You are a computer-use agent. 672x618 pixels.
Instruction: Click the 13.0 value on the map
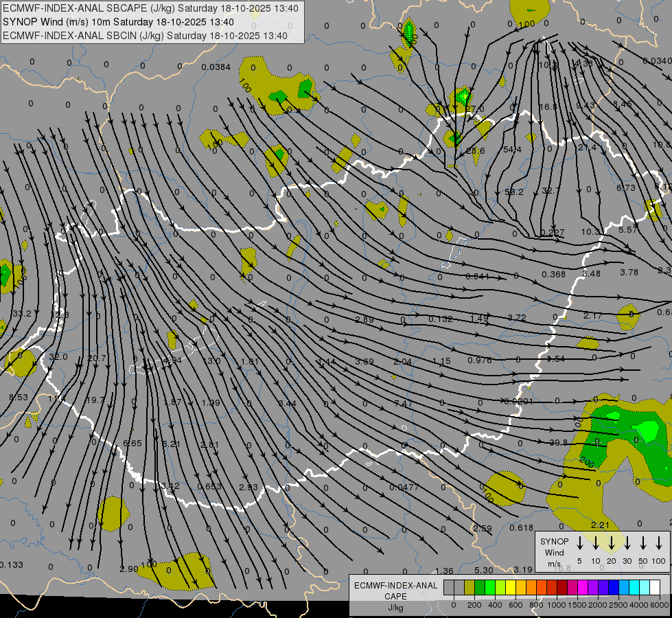tap(211, 360)
